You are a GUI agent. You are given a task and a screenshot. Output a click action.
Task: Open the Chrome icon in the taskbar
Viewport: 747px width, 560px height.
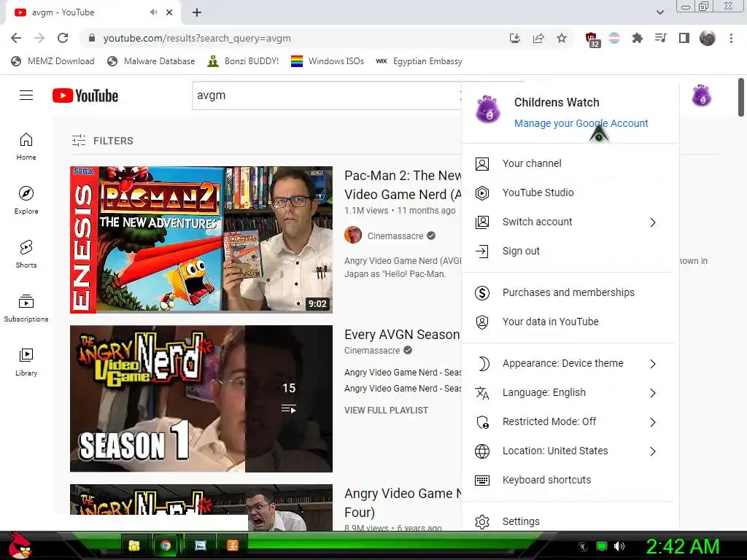coord(166,545)
